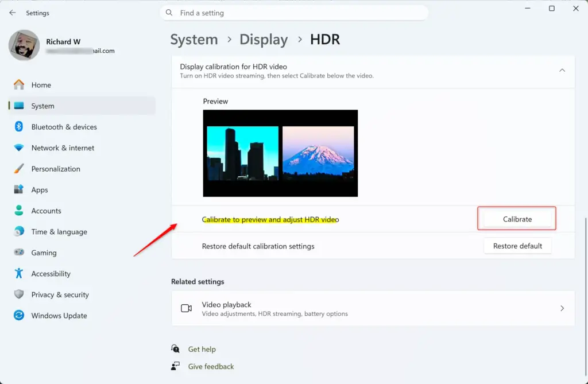Minimize the Settings window
The image size is (588, 384).
(528, 8)
